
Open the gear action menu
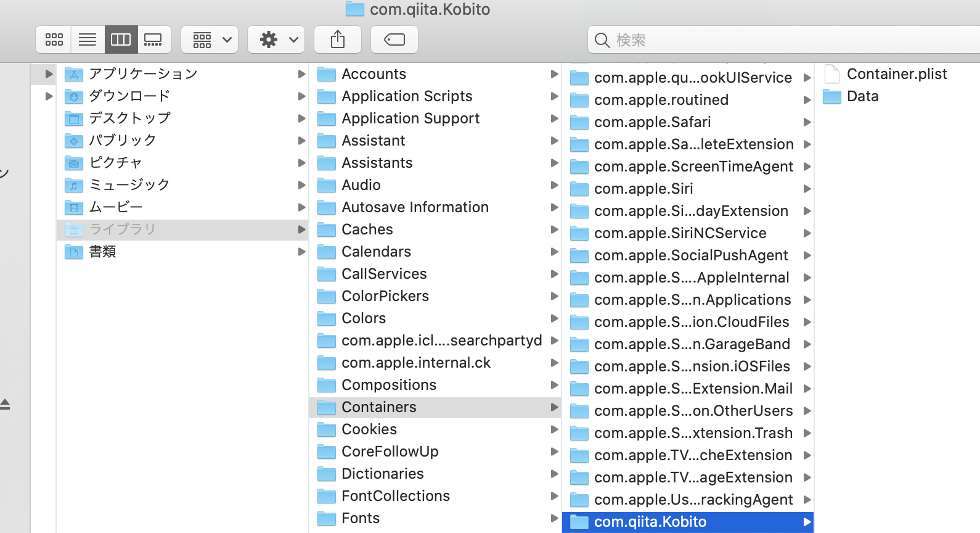(276, 39)
